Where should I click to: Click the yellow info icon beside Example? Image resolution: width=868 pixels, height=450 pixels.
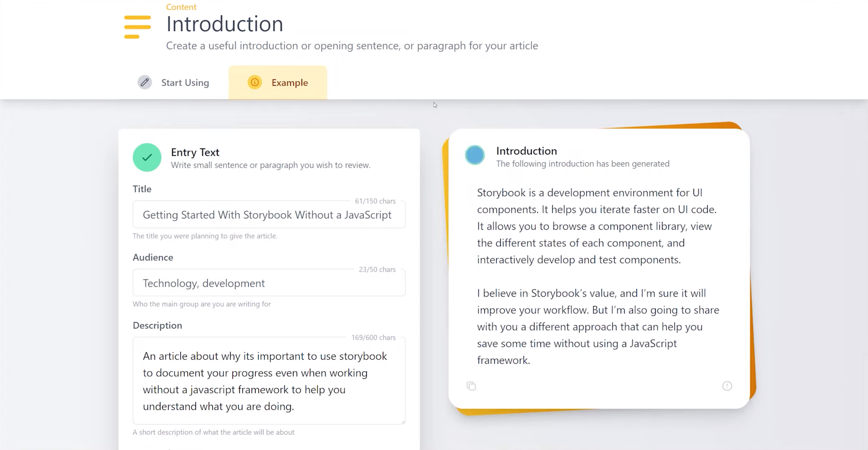[255, 82]
